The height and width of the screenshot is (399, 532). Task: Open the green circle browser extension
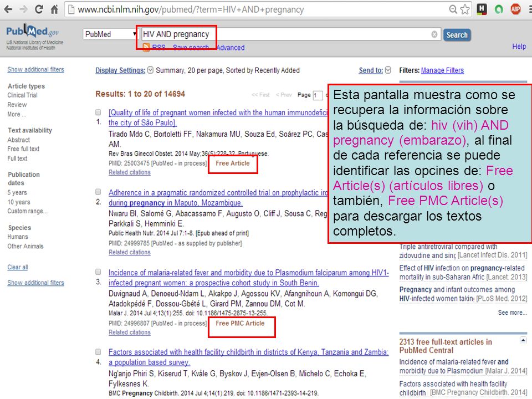[499, 9]
